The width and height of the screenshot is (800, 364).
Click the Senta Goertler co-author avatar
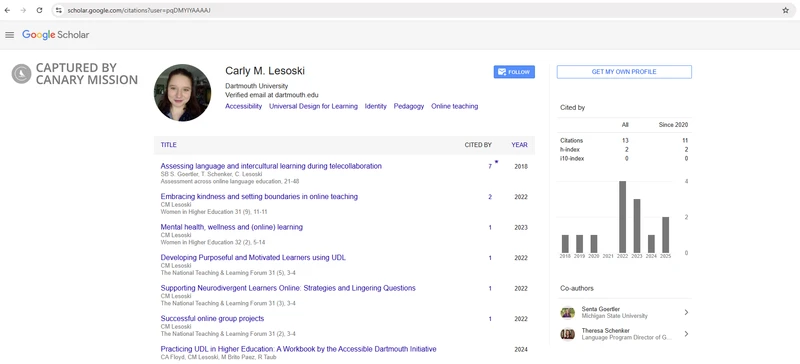pos(567,312)
